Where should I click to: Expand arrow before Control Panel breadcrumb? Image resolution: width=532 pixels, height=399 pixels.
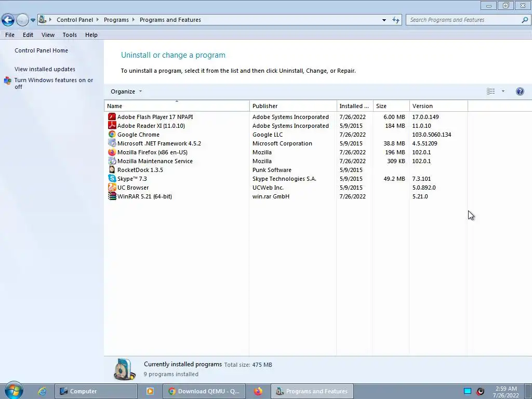(50, 20)
